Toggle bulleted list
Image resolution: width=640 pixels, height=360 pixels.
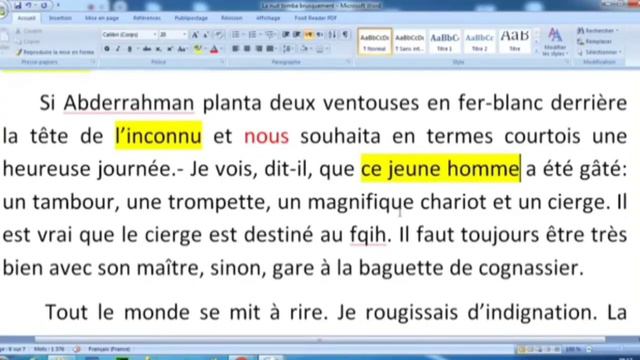(236, 35)
